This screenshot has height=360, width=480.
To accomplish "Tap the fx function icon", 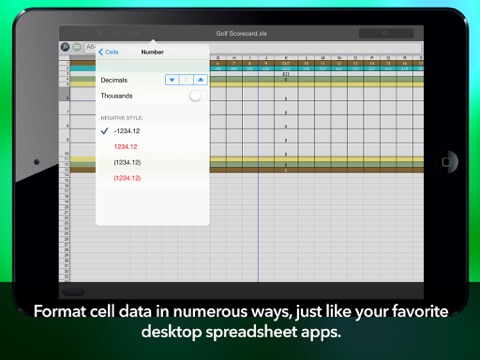I will 65,47.
